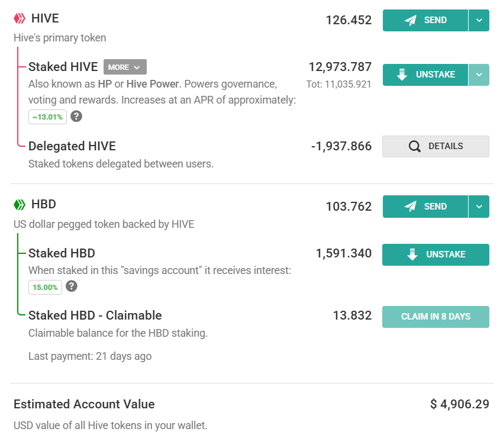Viewport: 500px width, 448px height.
Task: Click down-arrow icon on Staked HBD Unstake
Action: coord(412,254)
